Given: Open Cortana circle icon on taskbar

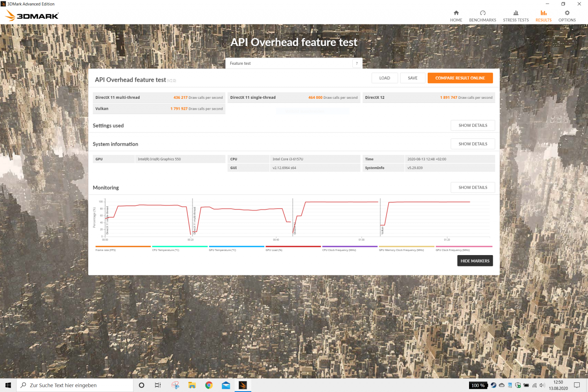Looking at the screenshot, I should 141,385.
